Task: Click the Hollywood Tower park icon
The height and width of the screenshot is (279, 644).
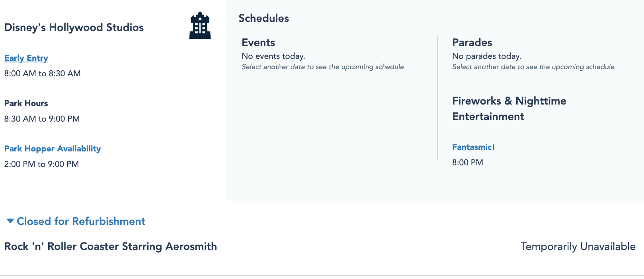Action: coord(200,25)
